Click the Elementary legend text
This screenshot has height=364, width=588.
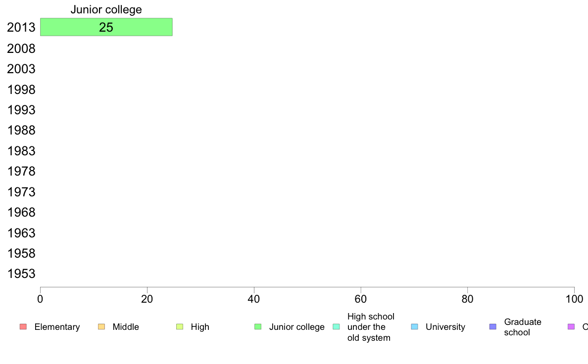57,327
